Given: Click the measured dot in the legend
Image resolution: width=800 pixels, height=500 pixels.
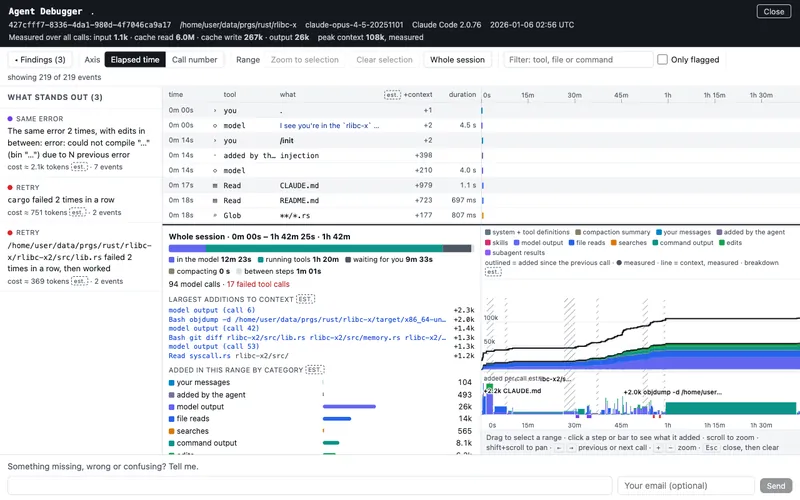Looking at the screenshot, I should coord(619,263).
